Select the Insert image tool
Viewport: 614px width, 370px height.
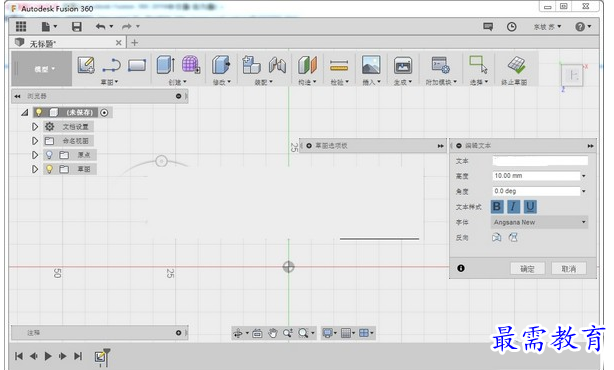pos(371,65)
